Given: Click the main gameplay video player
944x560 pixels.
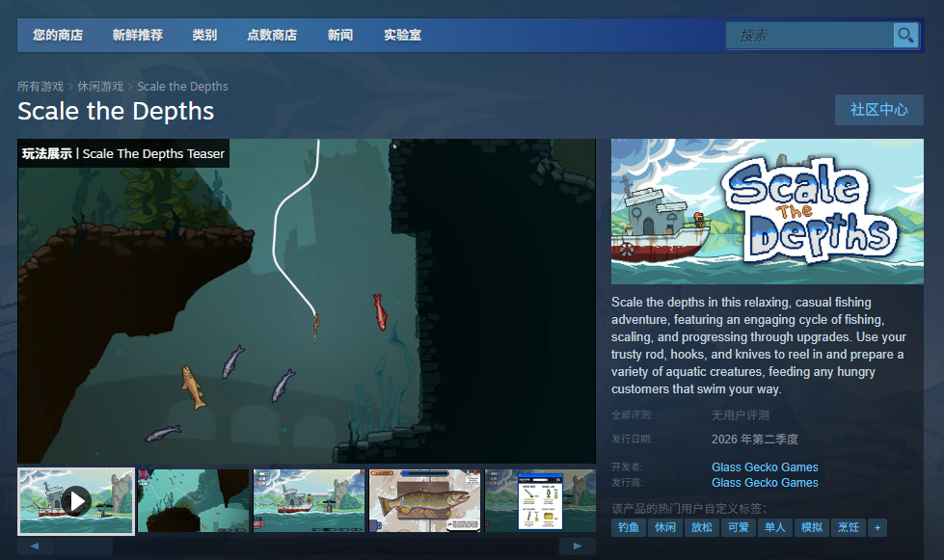Looking at the screenshot, I should click(x=307, y=302).
